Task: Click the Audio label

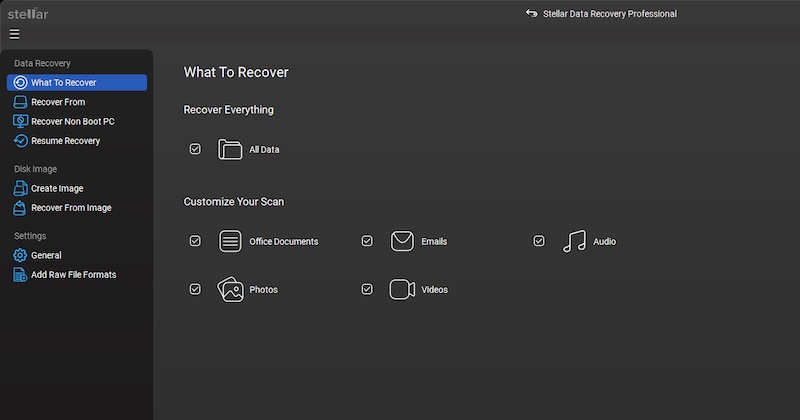Action: point(605,241)
